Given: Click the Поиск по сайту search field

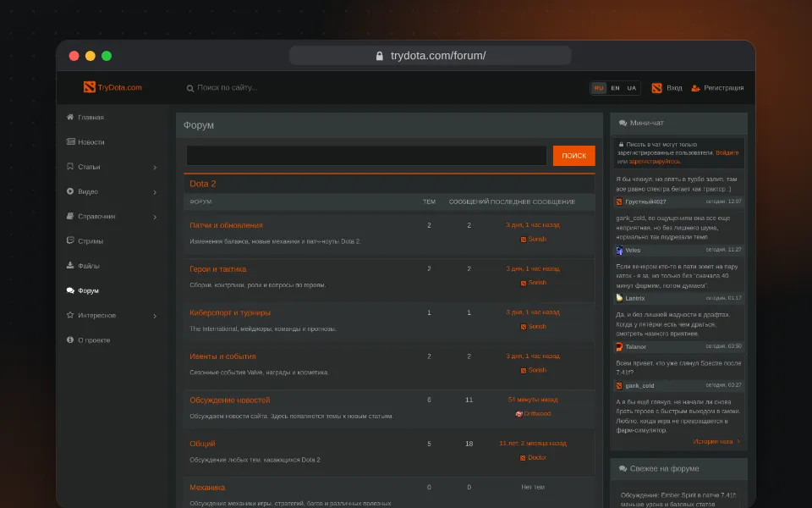Looking at the screenshot, I should pyautogui.click(x=228, y=87).
